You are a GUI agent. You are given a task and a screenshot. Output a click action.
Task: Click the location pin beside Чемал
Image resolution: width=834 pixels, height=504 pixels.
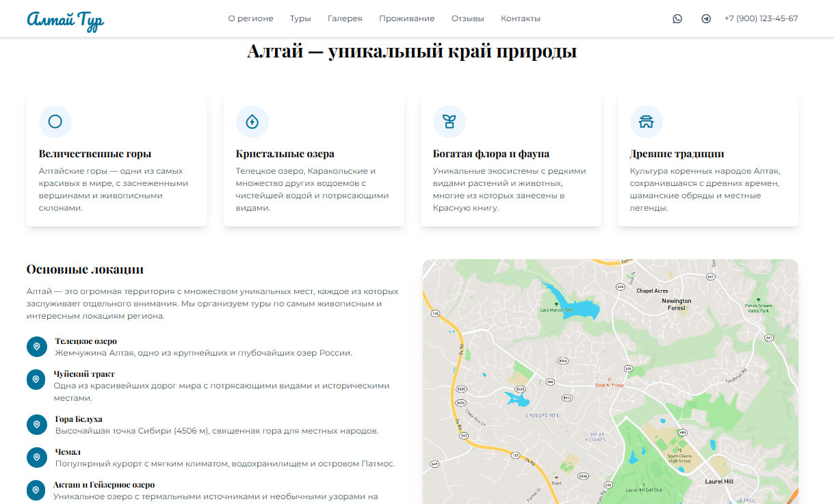37,457
